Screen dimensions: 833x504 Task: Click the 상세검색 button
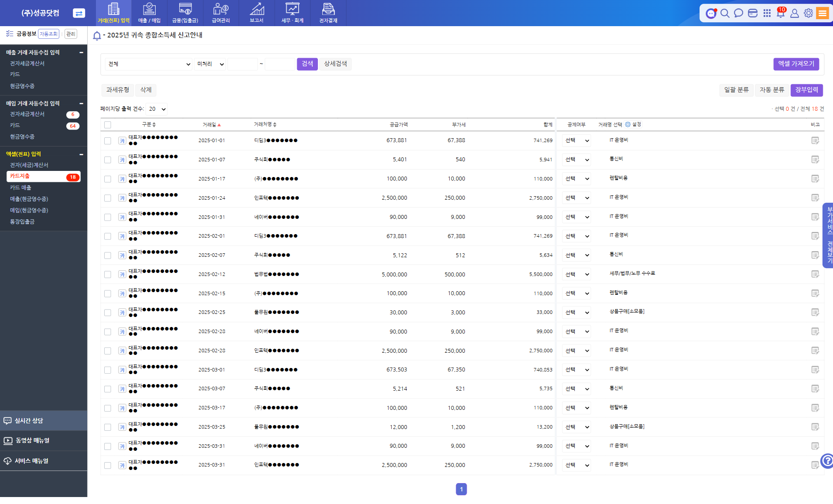click(x=335, y=64)
